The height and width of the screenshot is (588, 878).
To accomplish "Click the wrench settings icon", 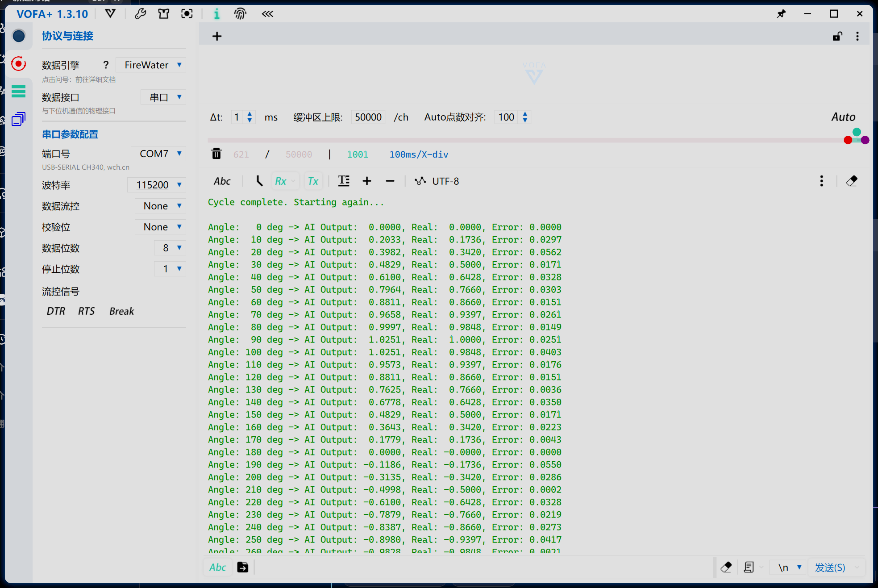I will pos(140,14).
